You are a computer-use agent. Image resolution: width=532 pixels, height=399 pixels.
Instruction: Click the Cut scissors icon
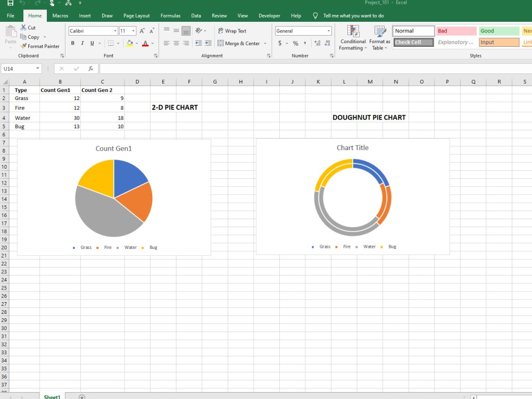pyautogui.click(x=23, y=28)
